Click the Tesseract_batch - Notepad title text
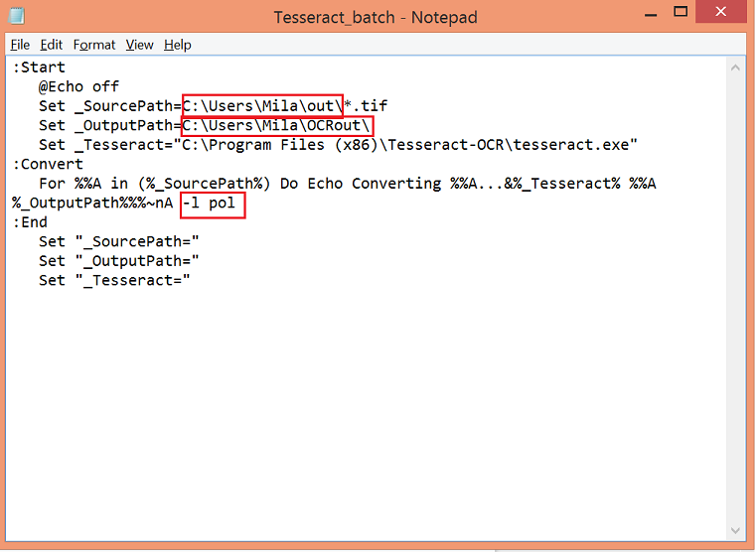 (376, 17)
